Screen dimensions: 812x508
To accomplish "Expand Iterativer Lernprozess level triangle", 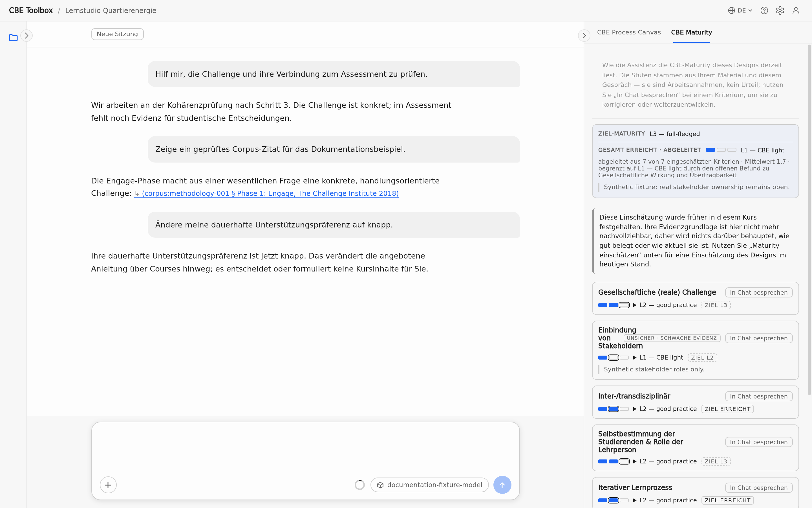I will 634,500.
